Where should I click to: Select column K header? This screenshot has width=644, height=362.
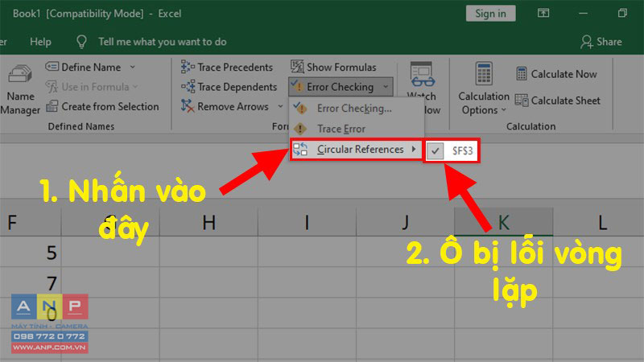tap(504, 222)
